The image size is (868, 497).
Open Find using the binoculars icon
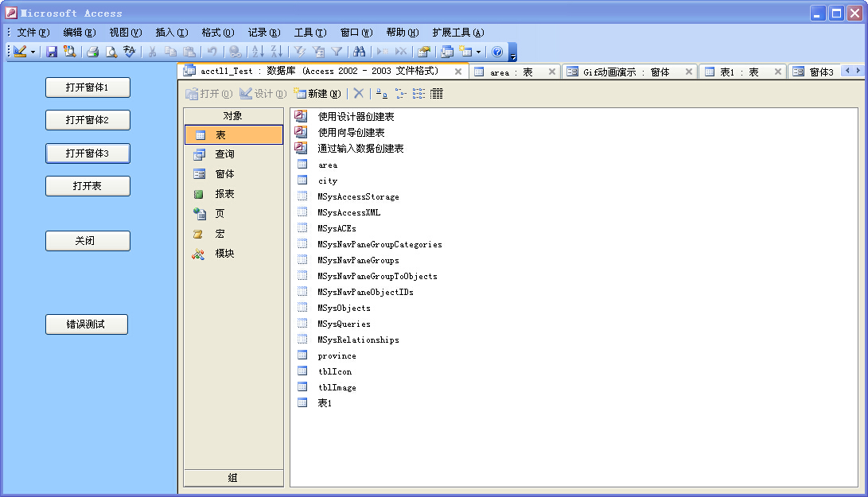pyautogui.click(x=360, y=52)
